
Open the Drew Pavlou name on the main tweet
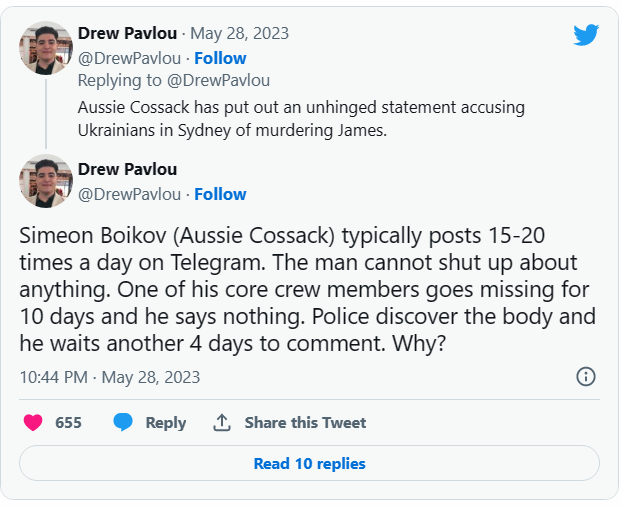(127, 169)
